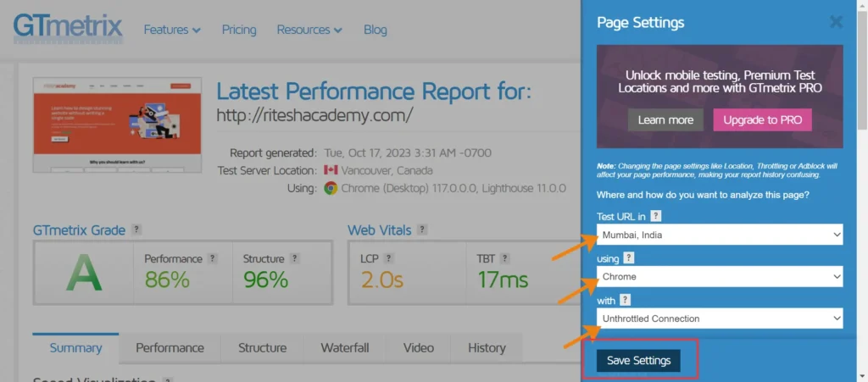Click the report generated date text

(407, 152)
